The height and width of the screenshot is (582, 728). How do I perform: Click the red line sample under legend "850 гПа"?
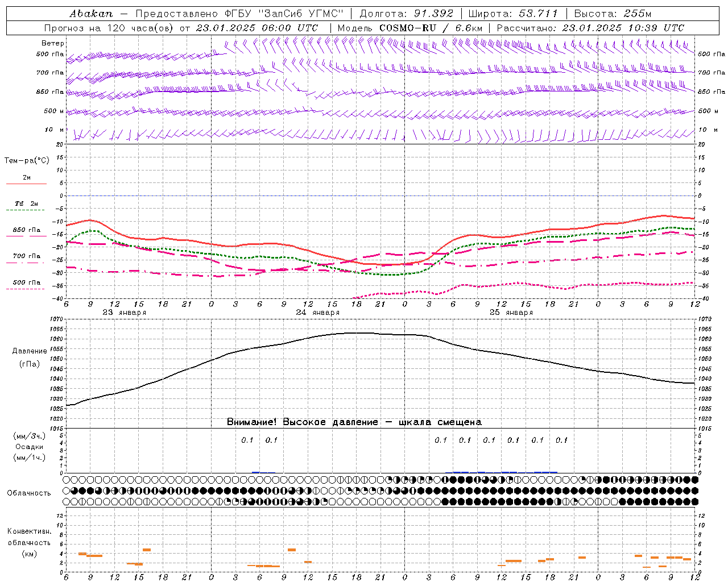26,236
